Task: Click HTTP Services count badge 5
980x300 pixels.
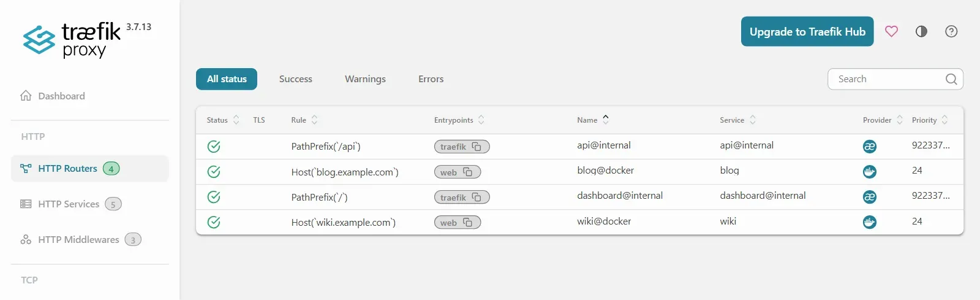Action: (x=113, y=204)
